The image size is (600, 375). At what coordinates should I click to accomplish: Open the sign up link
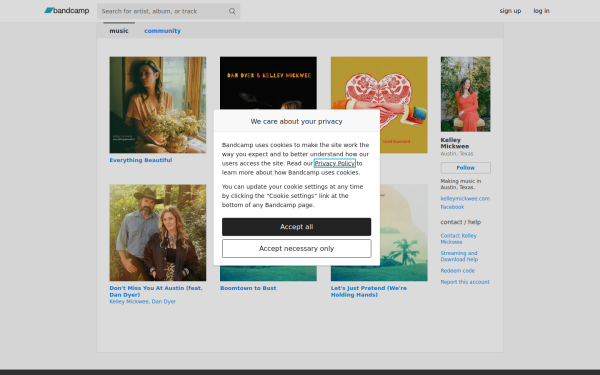point(510,11)
